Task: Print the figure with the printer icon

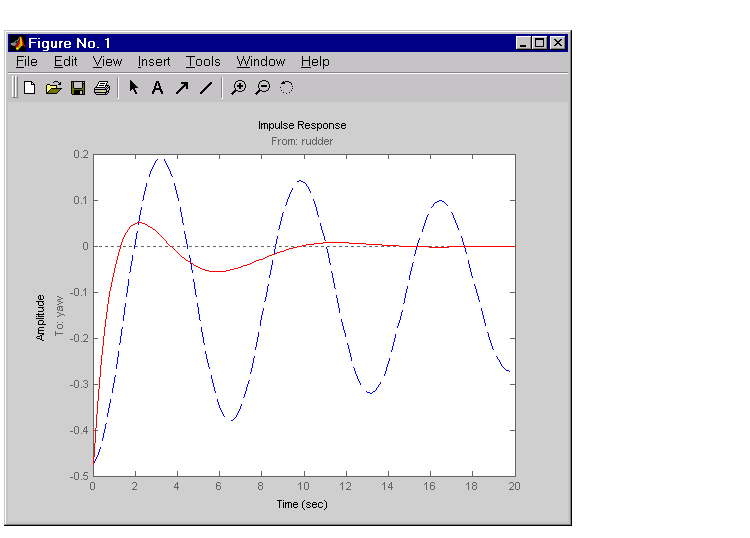Action: [101, 88]
